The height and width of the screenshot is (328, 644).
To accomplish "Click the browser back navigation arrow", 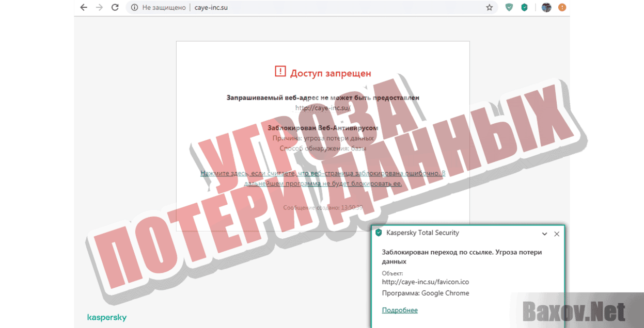I will [84, 7].
